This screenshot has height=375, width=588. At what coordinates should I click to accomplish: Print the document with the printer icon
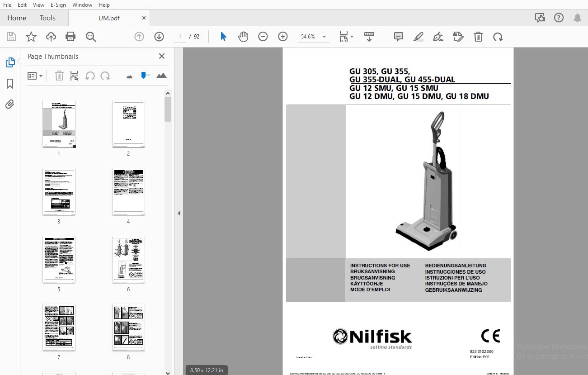(71, 37)
